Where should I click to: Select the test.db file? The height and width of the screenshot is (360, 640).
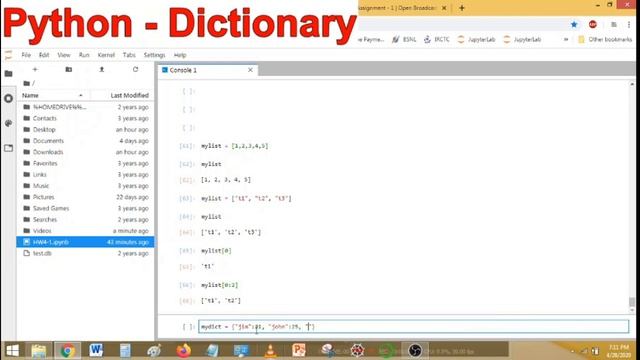tap(85, 253)
